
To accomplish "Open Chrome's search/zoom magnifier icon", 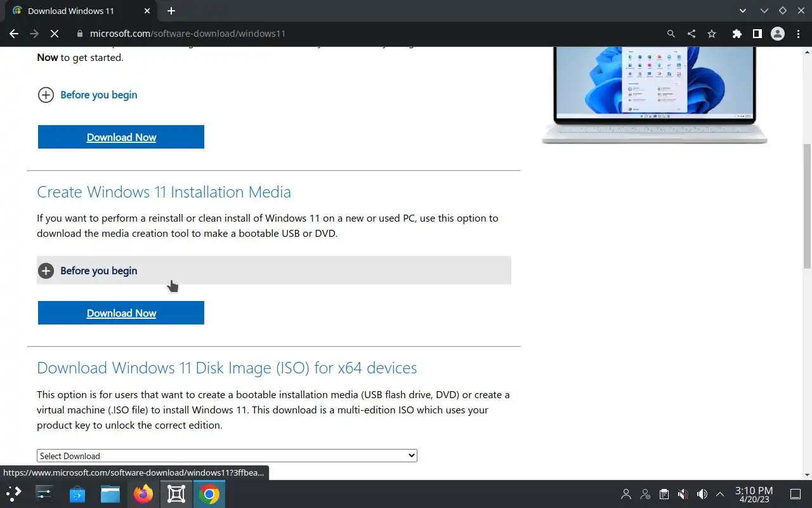I will [671, 34].
